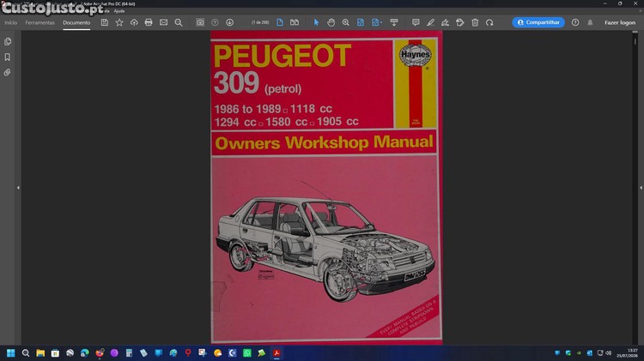Open the bookmarks panel
Image resolution: width=644 pixels, height=361 pixels.
click(x=8, y=57)
